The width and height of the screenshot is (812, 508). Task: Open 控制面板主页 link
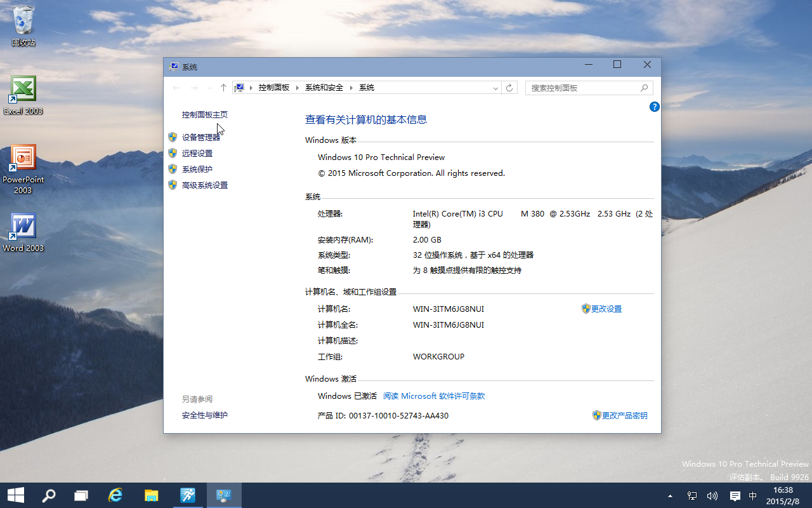[x=204, y=115]
